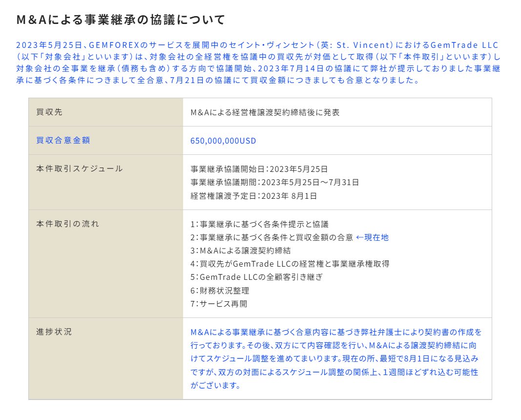Click '事業継承協議期間：2023年5月25日～7月31日' line

(275, 183)
